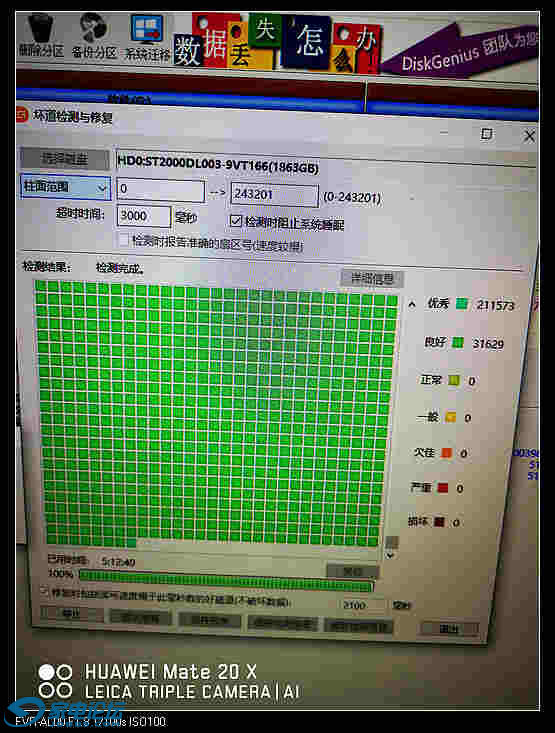Screen dimensions: 555x733
Task: Click the DiskGenius data-loss banner image
Action: point(355,44)
